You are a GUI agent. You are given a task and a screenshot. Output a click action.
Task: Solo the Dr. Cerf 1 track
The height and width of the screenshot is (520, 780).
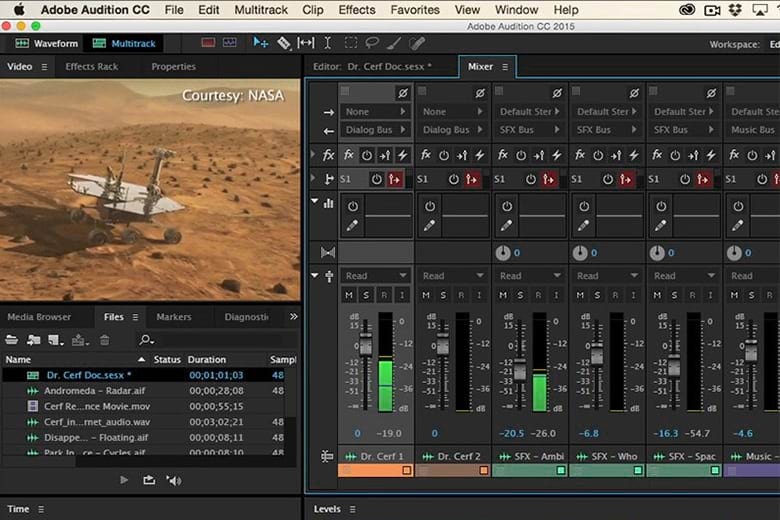pyautogui.click(x=366, y=296)
